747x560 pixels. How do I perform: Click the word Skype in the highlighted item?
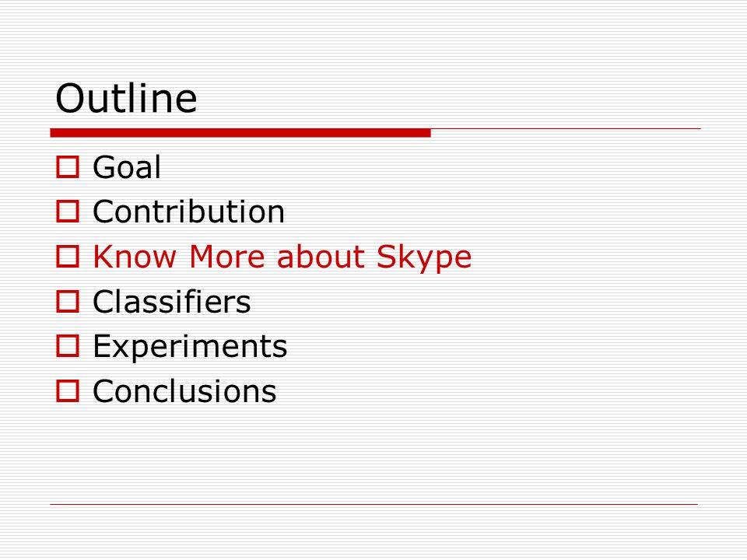click(x=424, y=258)
